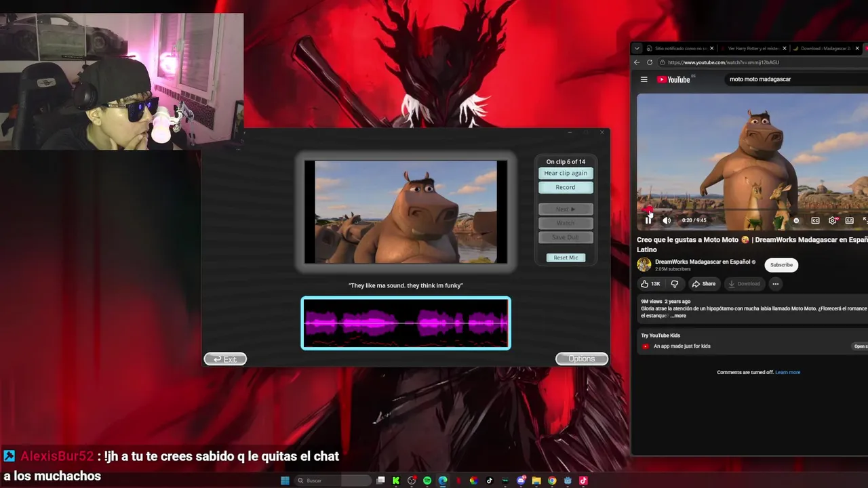Viewport: 868px width, 488px height.
Task: Open the Windows Start menu
Action: click(x=285, y=481)
